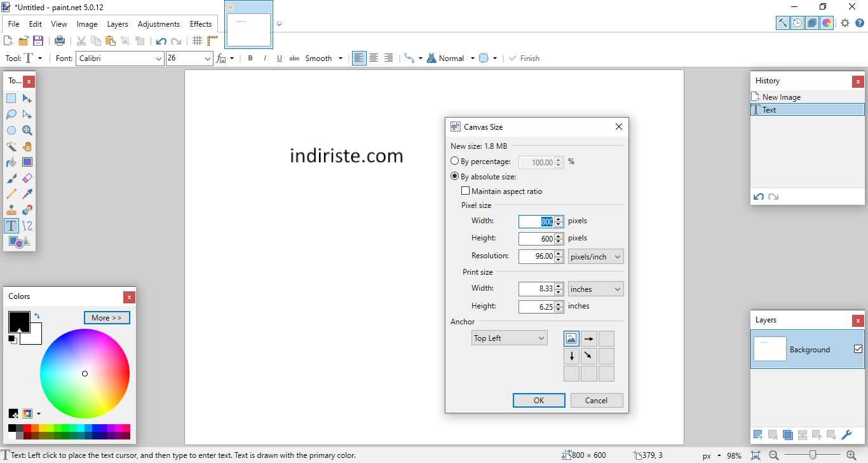Adjust the zoom slider in status bar
The image size is (868, 463).
812,455
